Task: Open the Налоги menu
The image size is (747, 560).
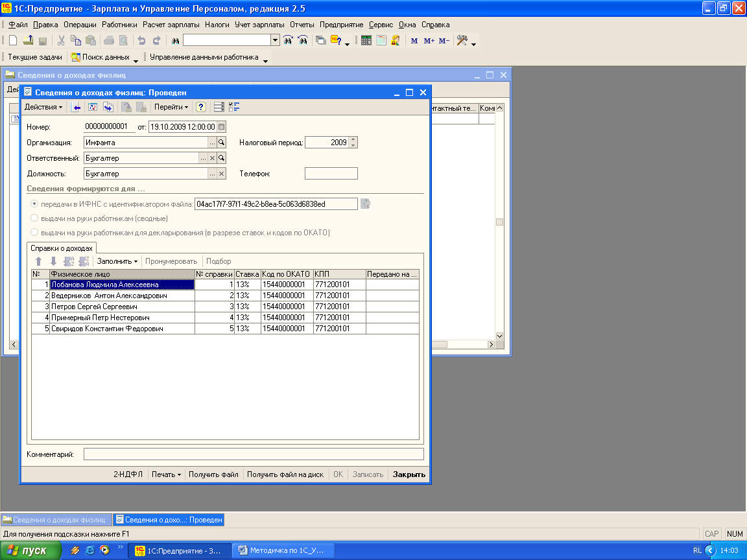Action: [217, 25]
